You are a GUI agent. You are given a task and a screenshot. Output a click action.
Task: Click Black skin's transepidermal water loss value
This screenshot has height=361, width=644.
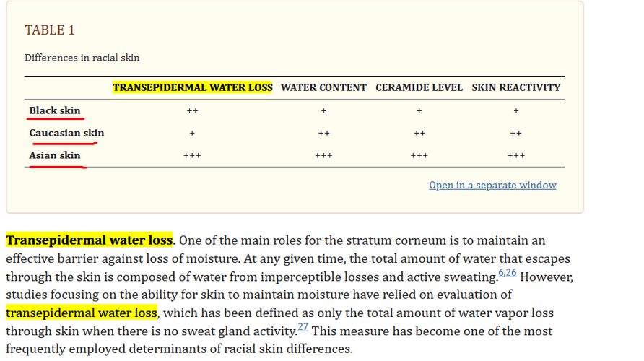point(192,111)
